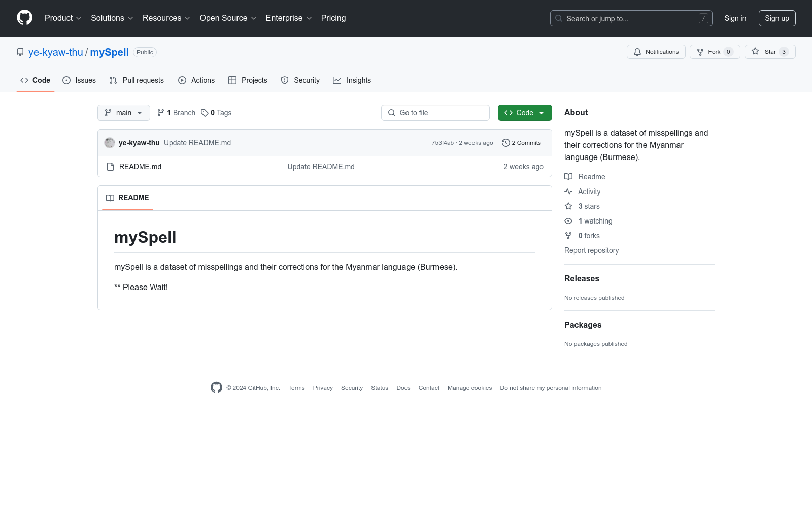Open the Insights tab
Viewport: 812px width, 508px height.
352,80
